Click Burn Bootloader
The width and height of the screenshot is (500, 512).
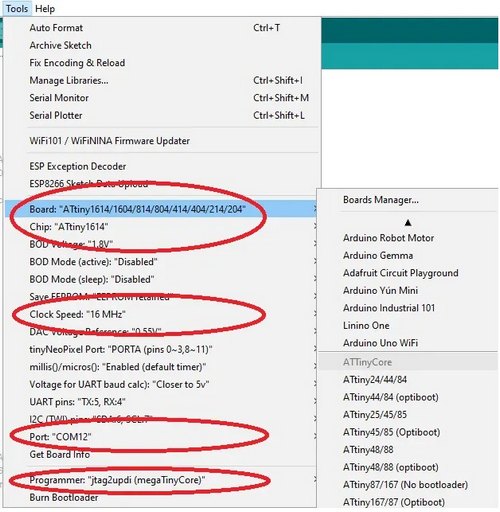162,497
